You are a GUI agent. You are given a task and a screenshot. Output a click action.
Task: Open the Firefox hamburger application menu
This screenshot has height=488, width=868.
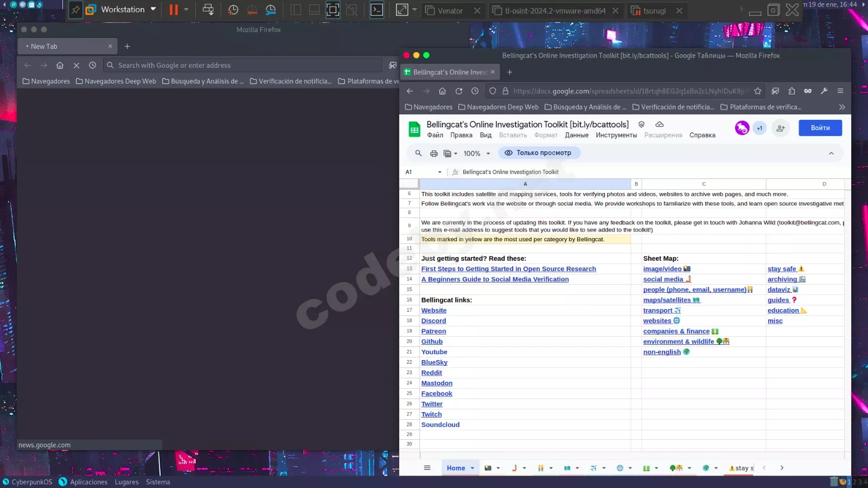840,91
